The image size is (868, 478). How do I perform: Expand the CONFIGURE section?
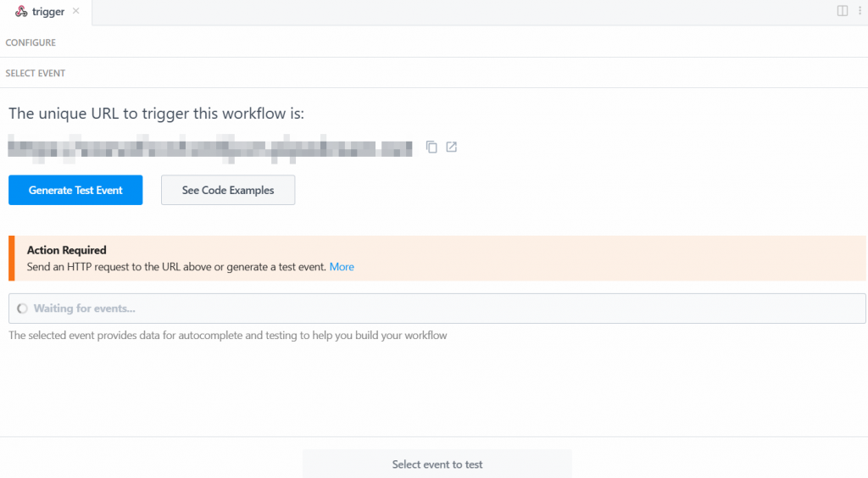[x=31, y=42]
